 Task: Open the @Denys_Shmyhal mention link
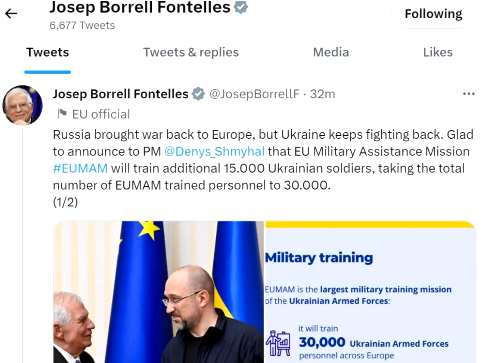(214, 152)
